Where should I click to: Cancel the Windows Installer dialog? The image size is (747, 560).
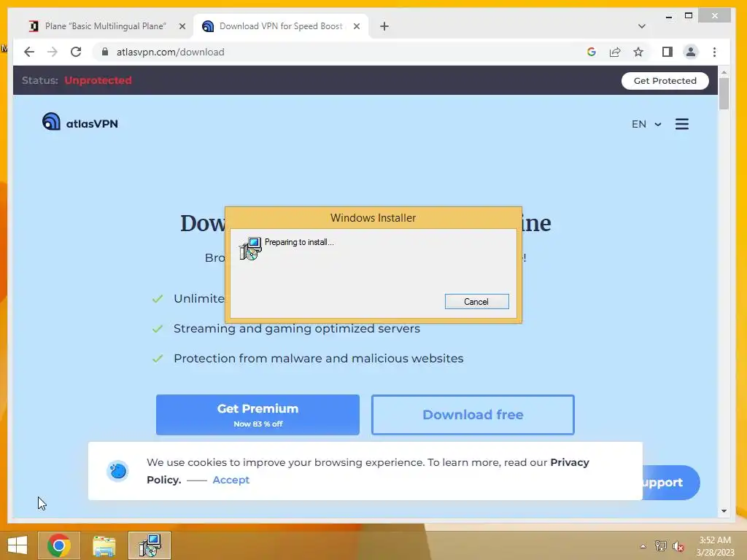[476, 301]
